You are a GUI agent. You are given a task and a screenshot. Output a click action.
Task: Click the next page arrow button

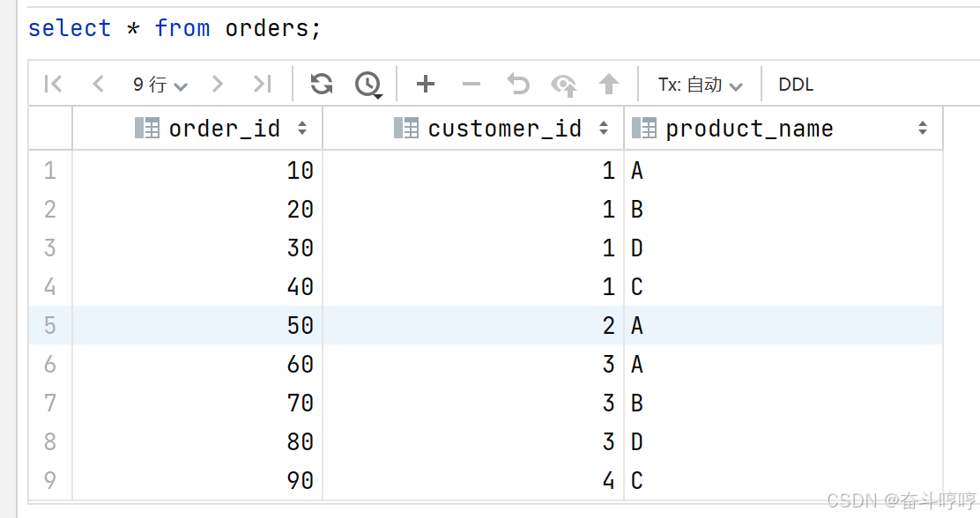[217, 84]
